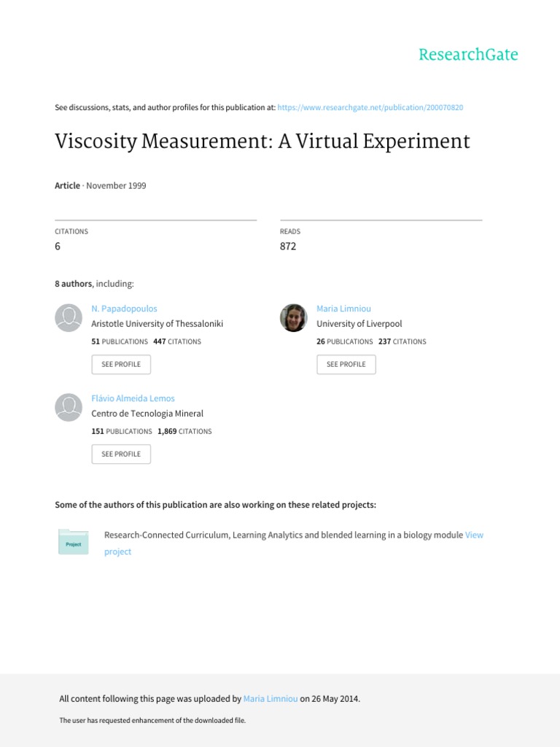The height and width of the screenshot is (747, 560).
Task: Click the 872 reads count
Action: click(288, 247)
